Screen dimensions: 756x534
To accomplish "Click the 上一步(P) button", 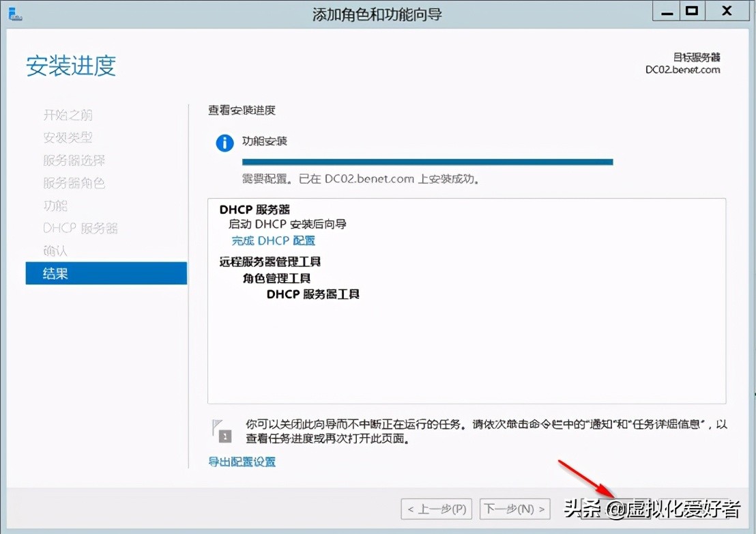I will point(437,509).
